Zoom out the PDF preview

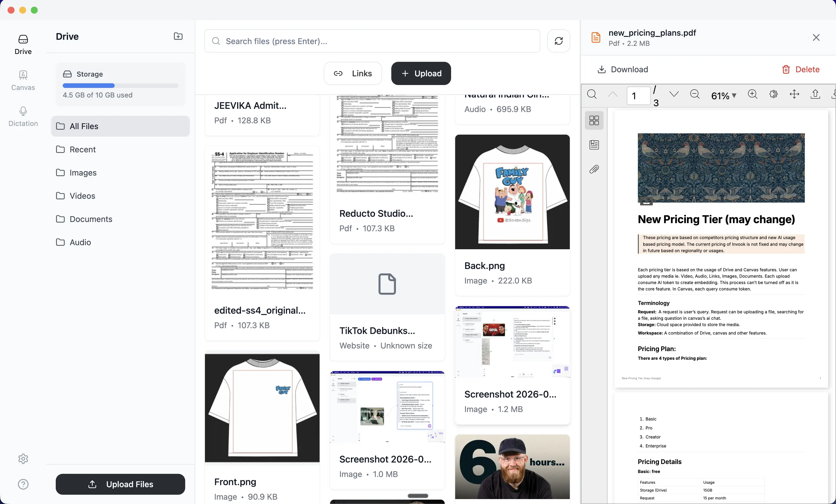(695, 94)
